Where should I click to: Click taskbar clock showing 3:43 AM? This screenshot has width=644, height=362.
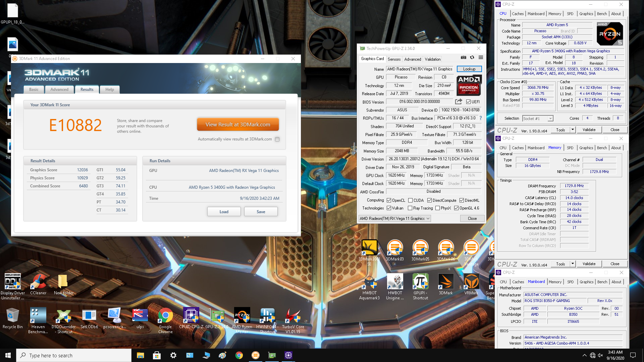pyautogui.click(x=615, y=355)
